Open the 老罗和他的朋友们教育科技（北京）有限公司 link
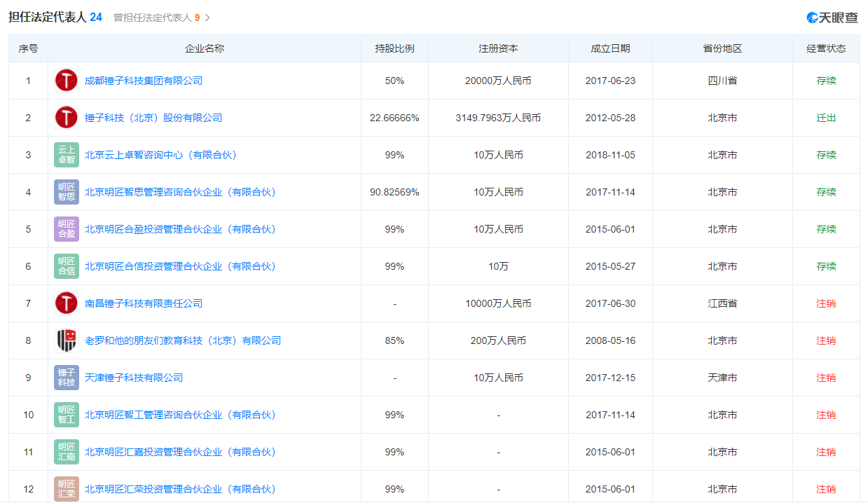868x503 pixels. point(183,340)
